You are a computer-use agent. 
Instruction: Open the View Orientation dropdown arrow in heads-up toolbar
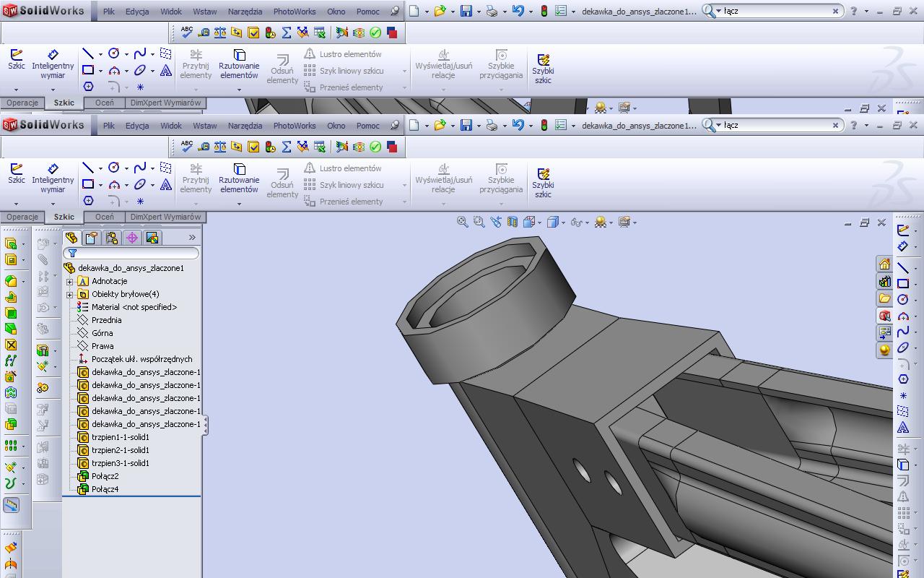pyautogui.click(x=540, y=223)
